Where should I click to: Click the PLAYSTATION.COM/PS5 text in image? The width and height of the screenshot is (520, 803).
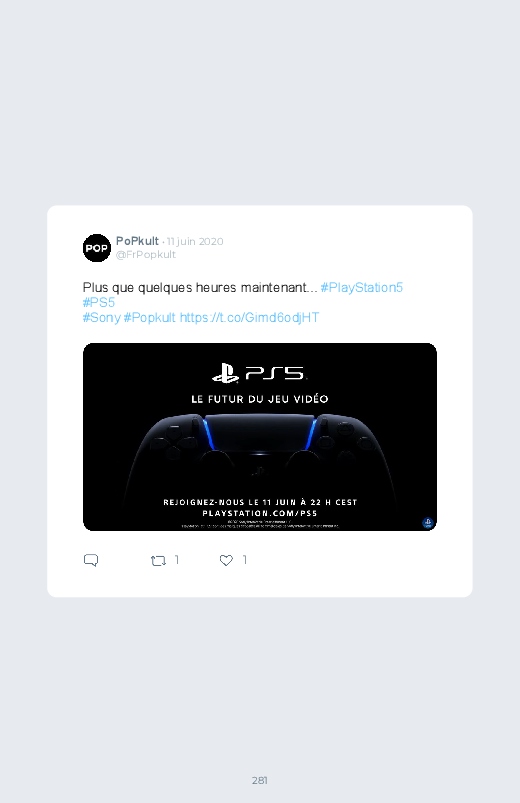tap(260, 513)
